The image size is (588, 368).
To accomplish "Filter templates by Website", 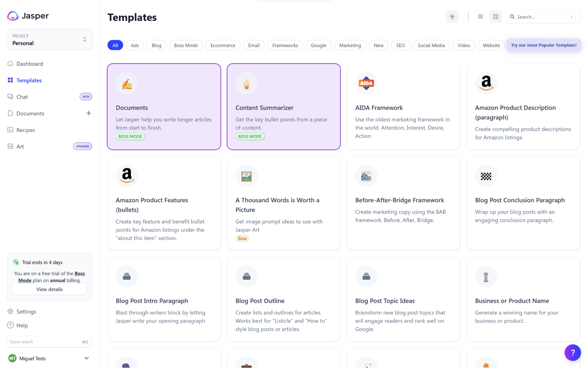I will point(491,45).
